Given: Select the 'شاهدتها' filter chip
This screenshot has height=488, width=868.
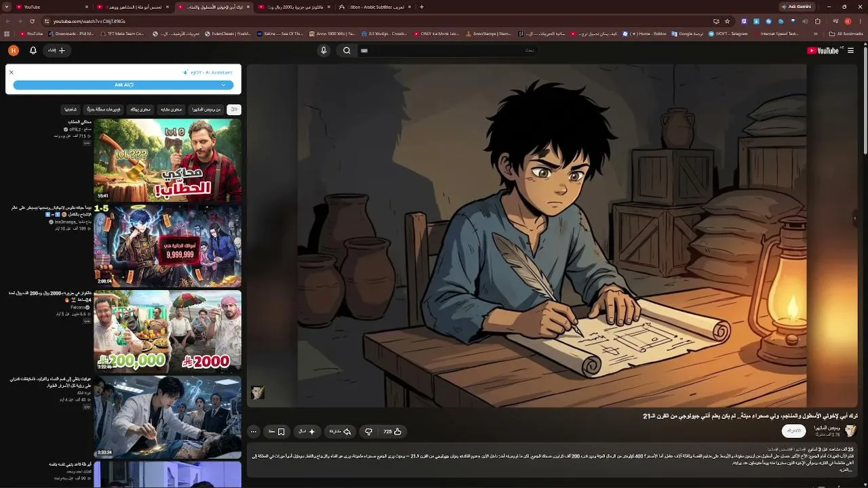Looking at the screenshot, I should tap(71, 109).
